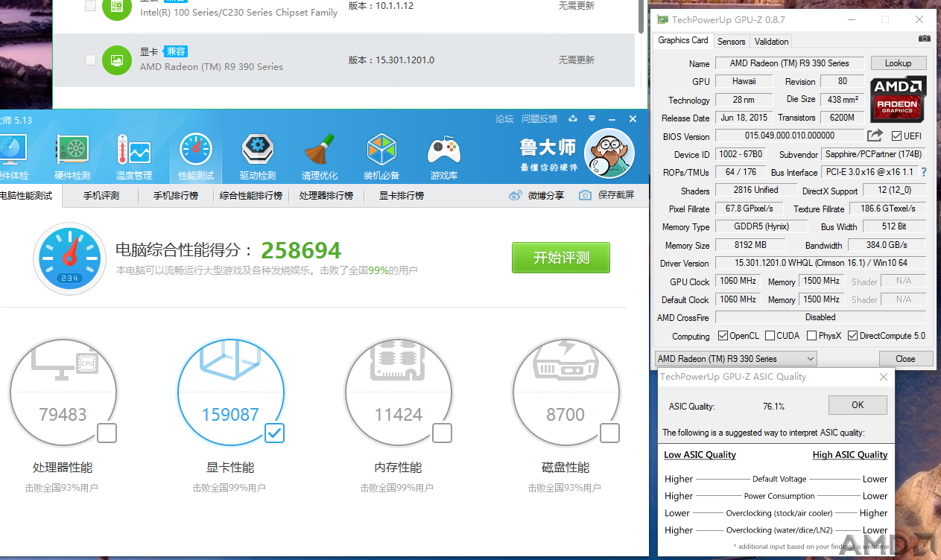941x560 pixels.
Task: Expand the GPU selector dropdown in GPU-Z
Action: point(811,359)
